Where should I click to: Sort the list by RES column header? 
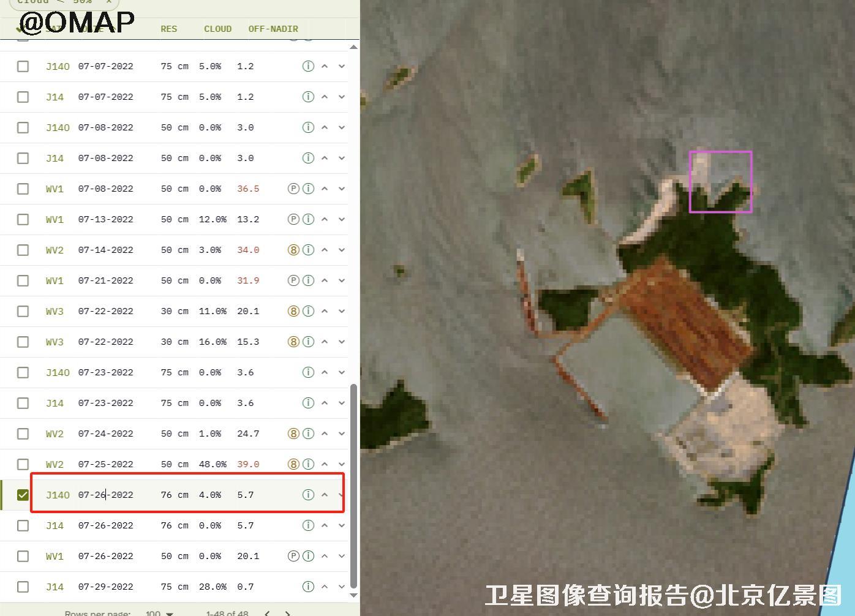(x=168, y=29)
